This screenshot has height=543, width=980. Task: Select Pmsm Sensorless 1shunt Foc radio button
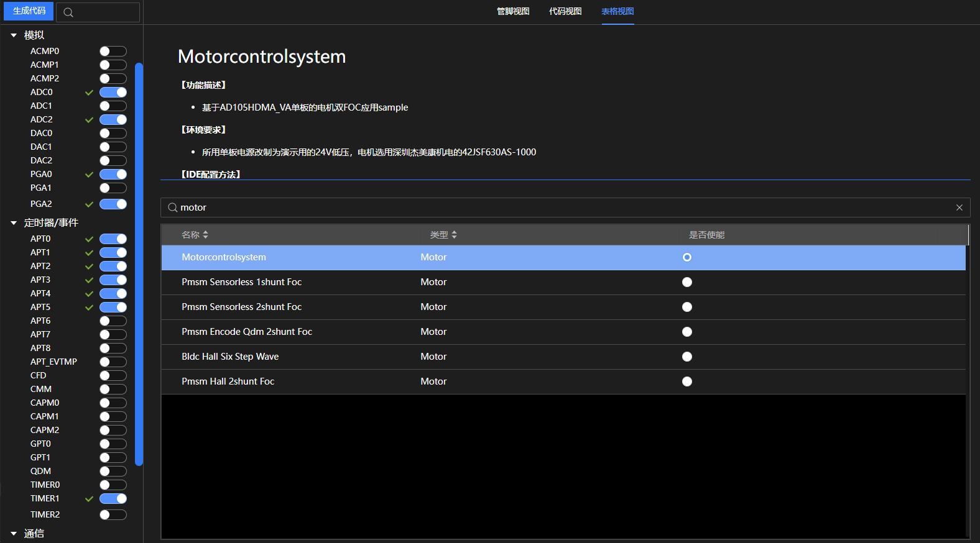click(686, 282)
